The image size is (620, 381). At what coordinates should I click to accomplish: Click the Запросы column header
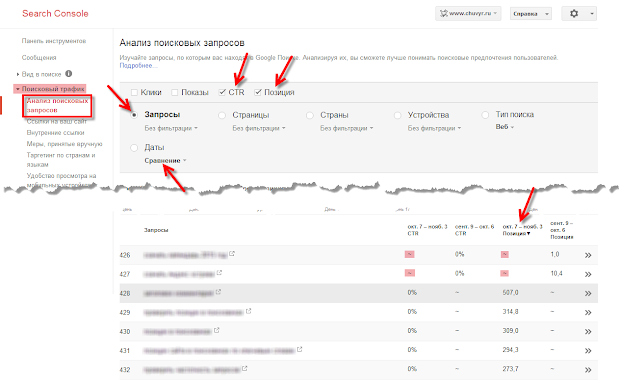[x=156, y=230]
